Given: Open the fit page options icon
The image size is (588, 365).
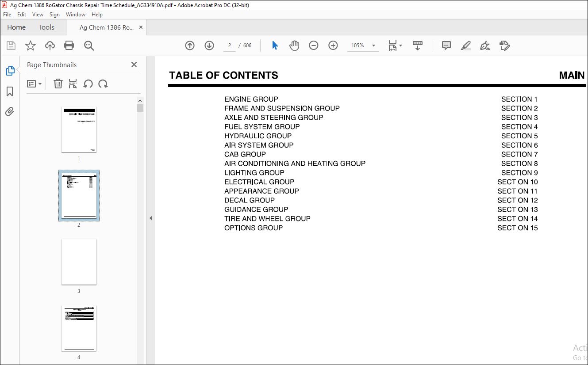Looking at the screenshot, I should (x=395, y=46).
